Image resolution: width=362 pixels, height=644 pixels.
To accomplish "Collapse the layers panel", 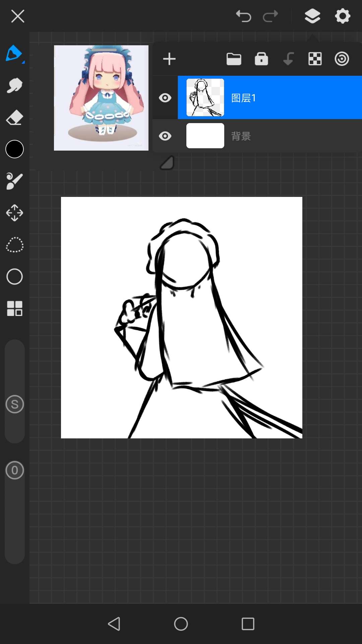I will coord(312,16).
